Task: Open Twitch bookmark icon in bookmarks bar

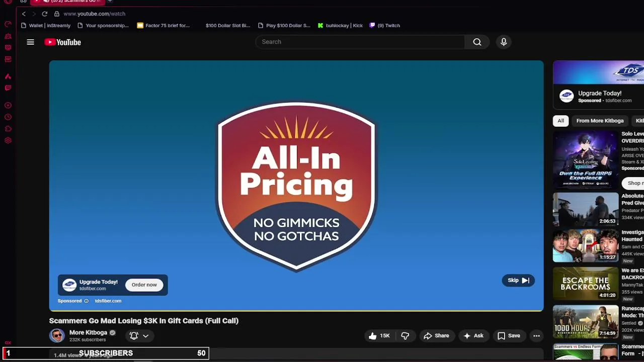Action: pos(372,25)
